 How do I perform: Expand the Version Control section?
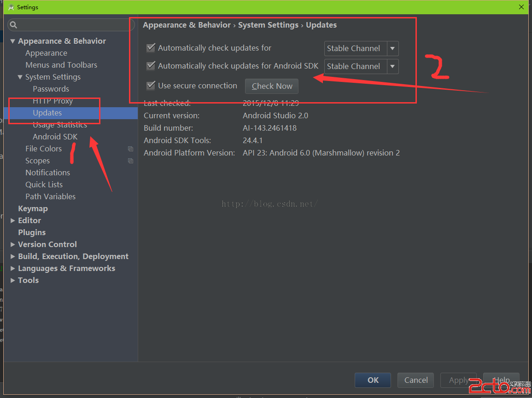[12, 244]
